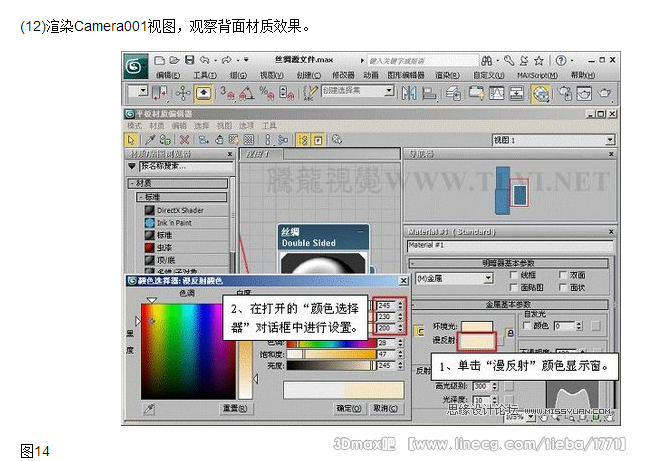
Task: Click the Mirror tool icon
Action: (x=409, y=93)
